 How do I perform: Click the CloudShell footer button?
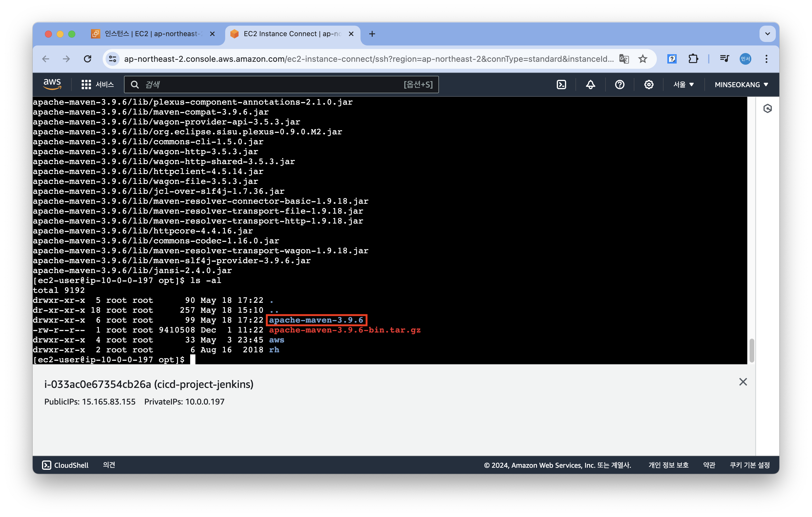[65, 465]
